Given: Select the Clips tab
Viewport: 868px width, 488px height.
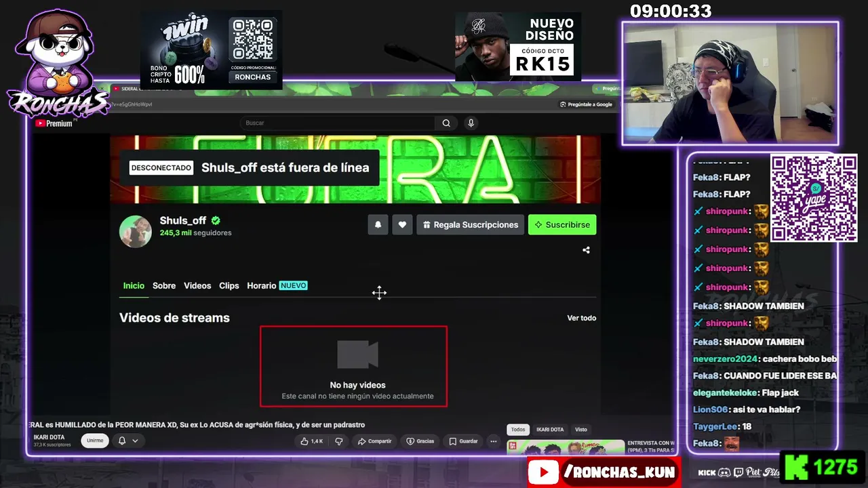Looking at the screenshot, I should click(229, 286).
